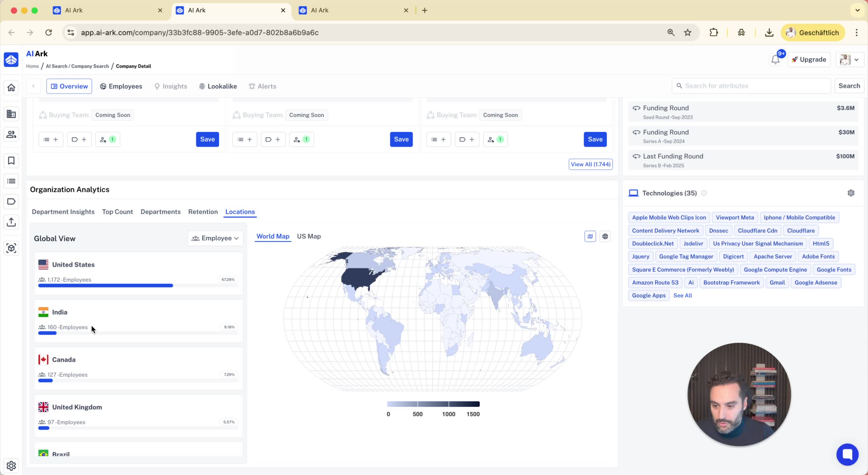Switch to flat map view toggle
This screenshot has width=868, height=475.
[x=590, y=237]
